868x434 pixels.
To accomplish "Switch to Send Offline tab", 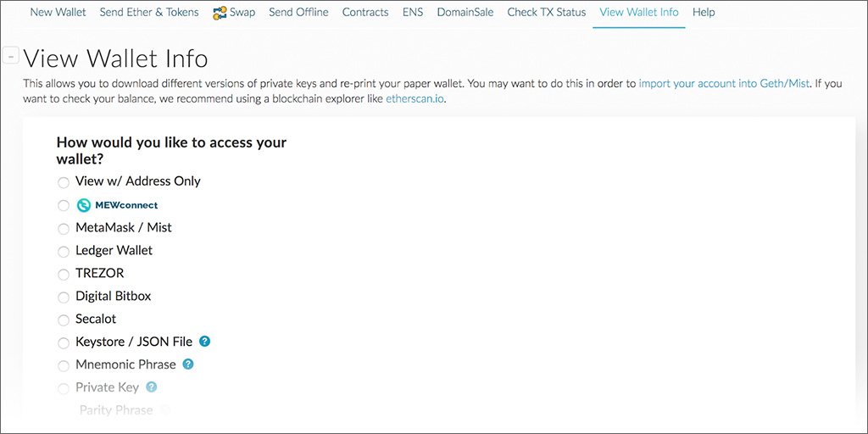I will pos(298,12).
